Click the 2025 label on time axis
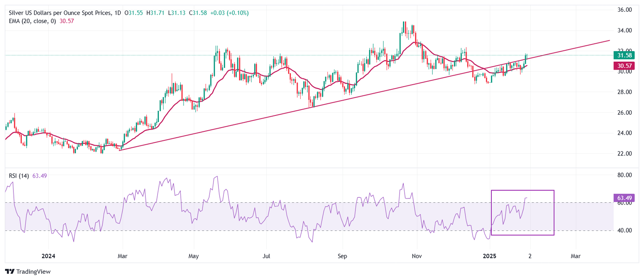Viewport: 644px width, 280px height. [490, 256]
